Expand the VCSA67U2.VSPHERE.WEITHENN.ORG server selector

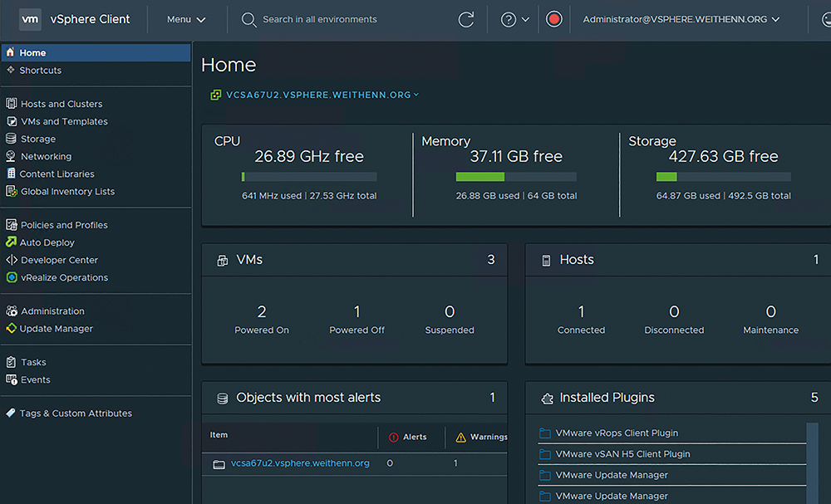coord(322,95)
